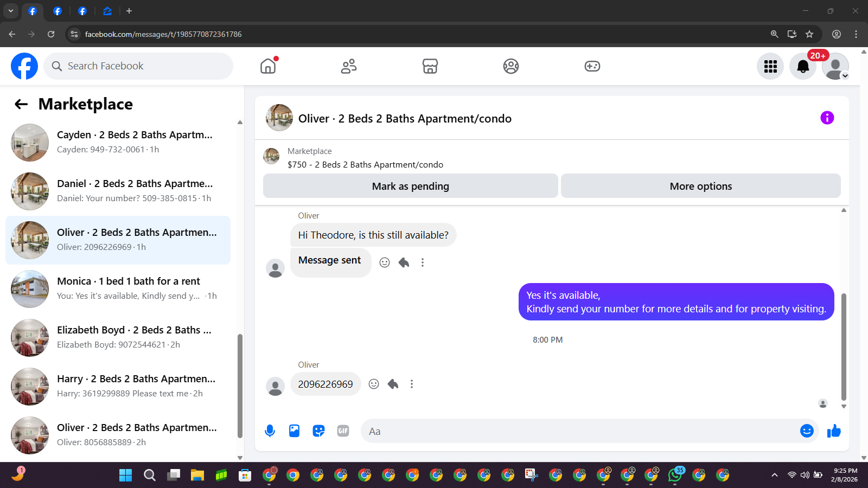The height and width of the screenshot is (488, 868).
Task: Reply to 'Message sent' message
Action: [x=404, y=262]
